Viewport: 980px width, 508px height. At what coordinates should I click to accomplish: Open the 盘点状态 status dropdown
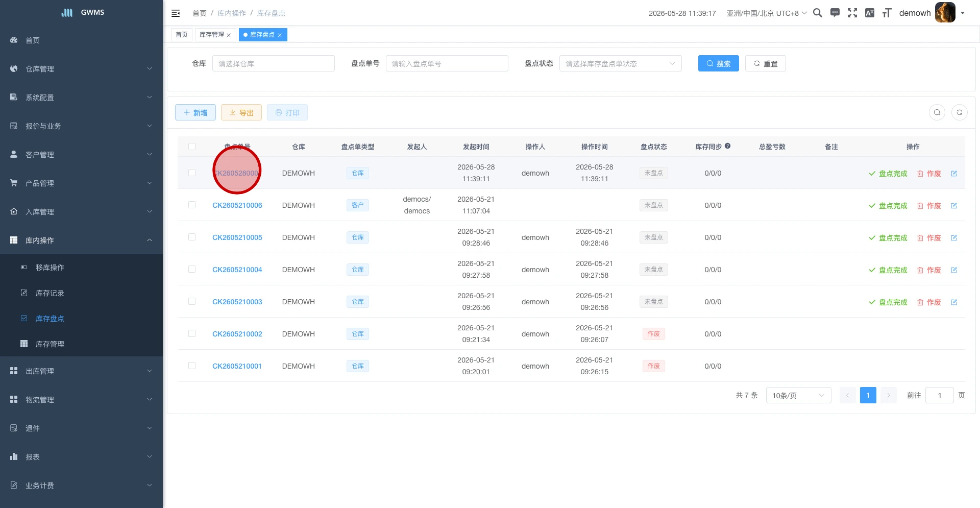click(x=620, y=63)
